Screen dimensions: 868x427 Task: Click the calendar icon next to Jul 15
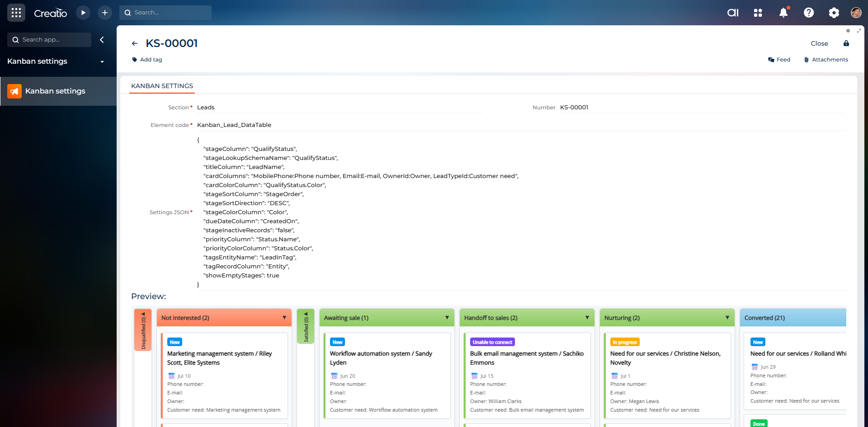click(x=474, y=376)
